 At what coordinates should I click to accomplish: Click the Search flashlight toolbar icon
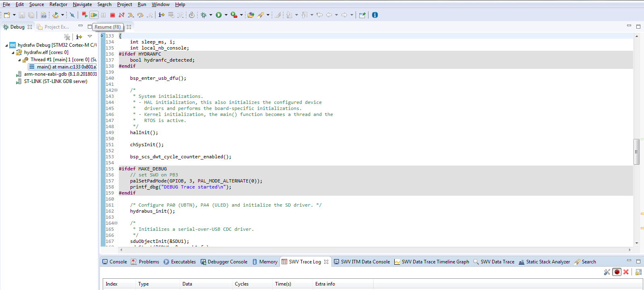coord(261,15)
